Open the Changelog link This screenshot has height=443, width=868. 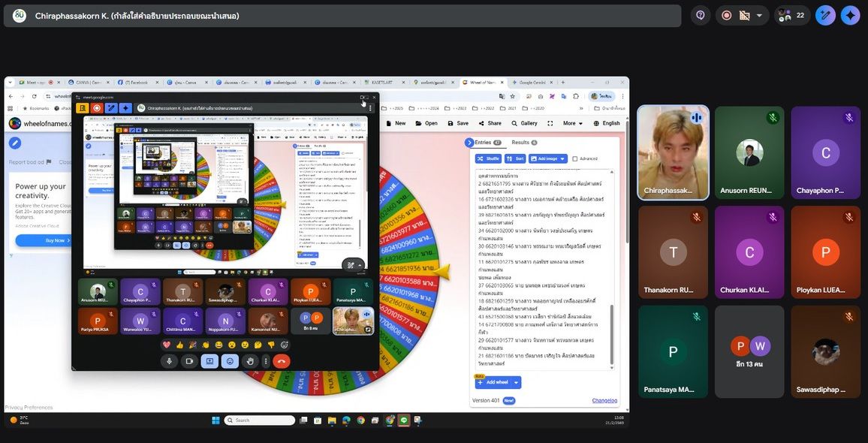(604, 400)
